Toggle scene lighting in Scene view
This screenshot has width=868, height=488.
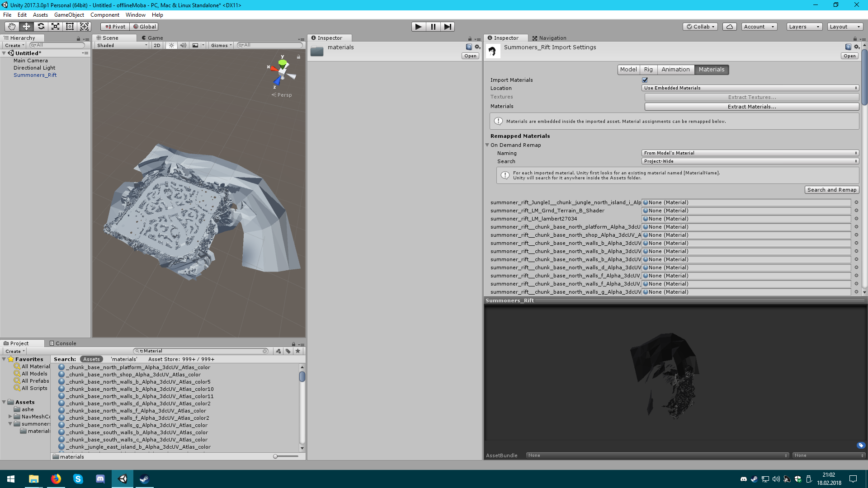171,45
